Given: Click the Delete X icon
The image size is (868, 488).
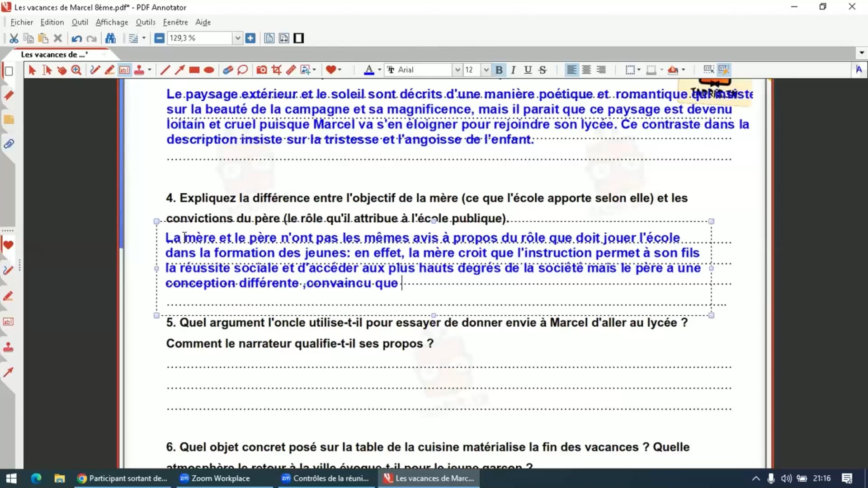Looking at the screenshot, I should coord(58,38).
